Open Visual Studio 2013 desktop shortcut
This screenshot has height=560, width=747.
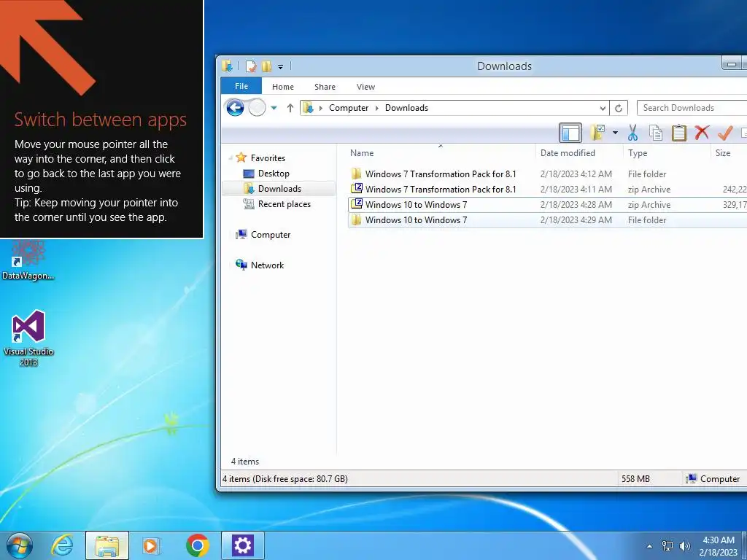pos(28,338)
